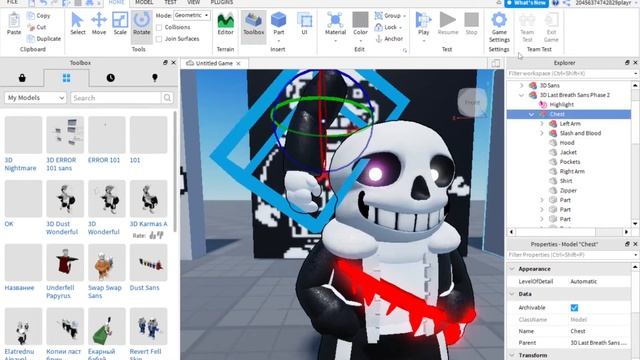Click the Toolbox search magnifier icon
This screenshot has height=360, width=640.
tap(167, 98)
